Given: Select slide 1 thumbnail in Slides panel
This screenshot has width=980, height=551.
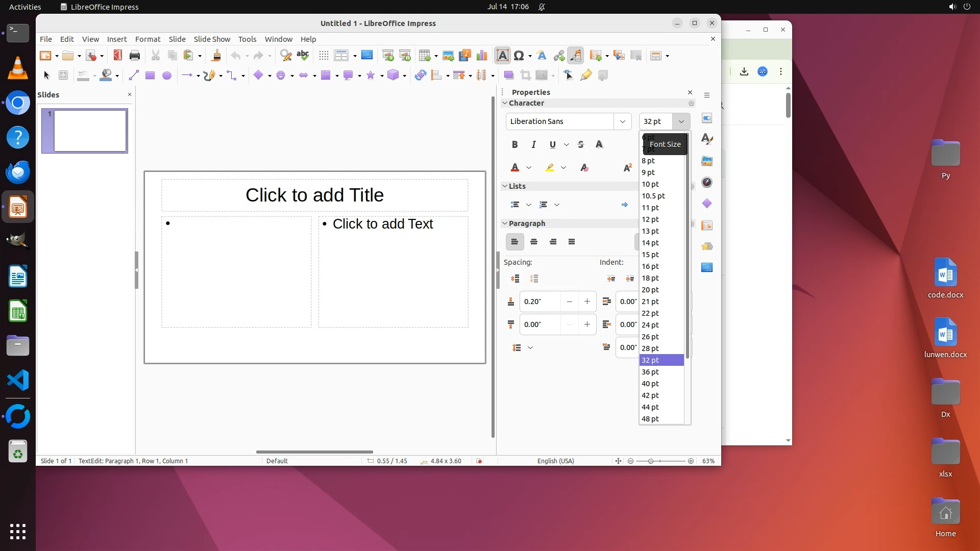Looking at the screenshot, I should tap(90, 131).
